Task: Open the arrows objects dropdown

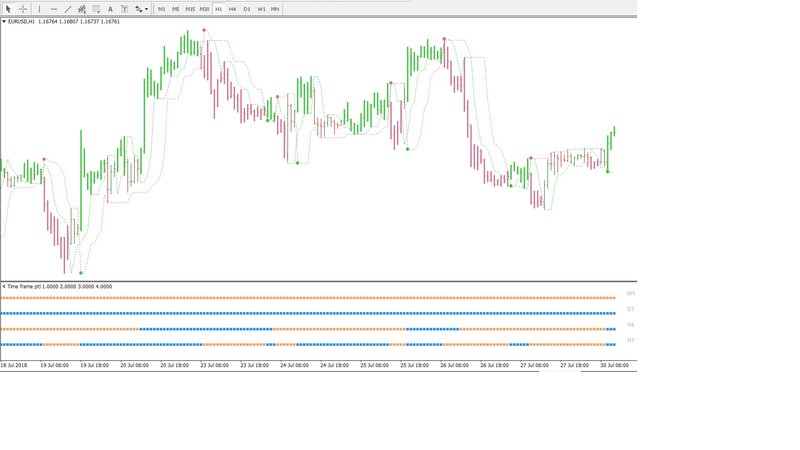Action: point(140,9)
